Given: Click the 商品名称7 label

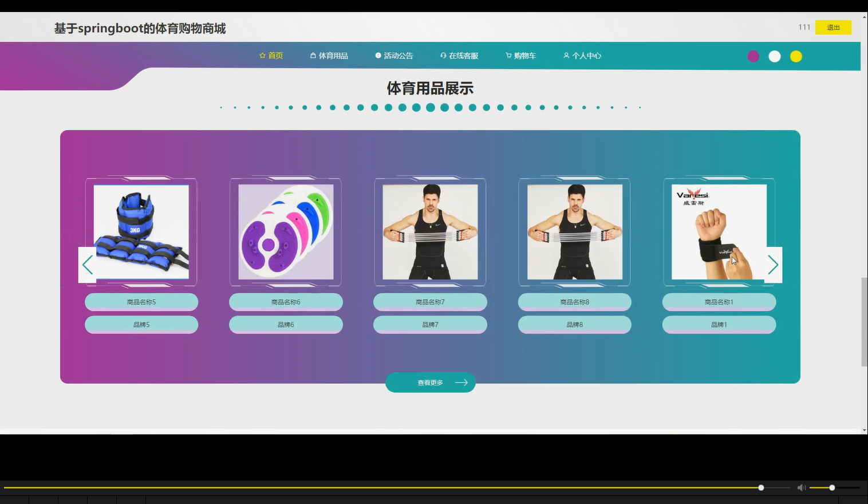Looking at the screenshot, I should 430,302.
